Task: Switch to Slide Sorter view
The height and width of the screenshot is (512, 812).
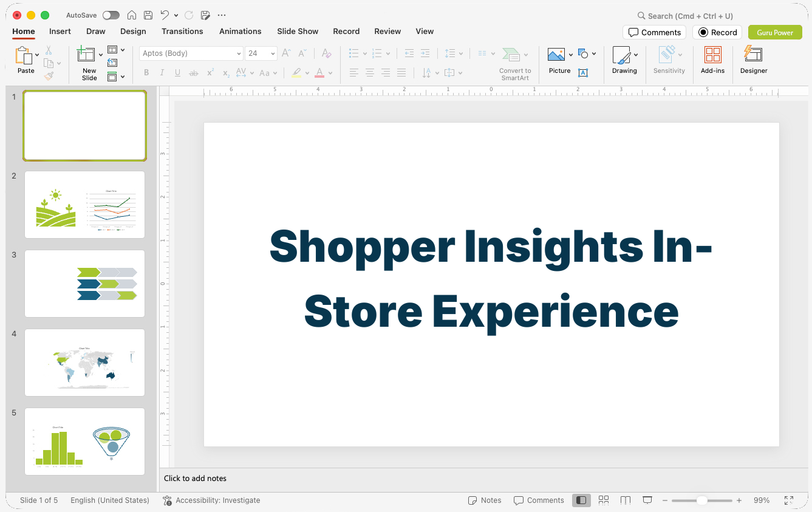Action: [x=604, y=500]
